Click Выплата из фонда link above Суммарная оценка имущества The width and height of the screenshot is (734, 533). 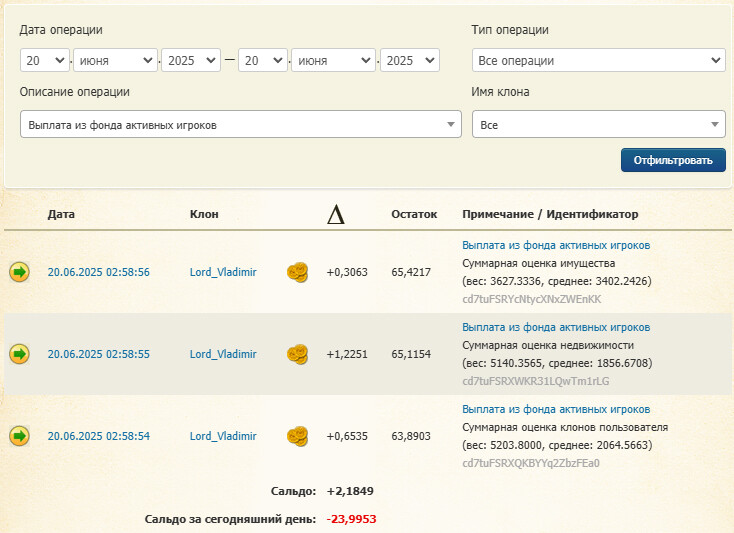pyautogui.click(x=556, y=245)
